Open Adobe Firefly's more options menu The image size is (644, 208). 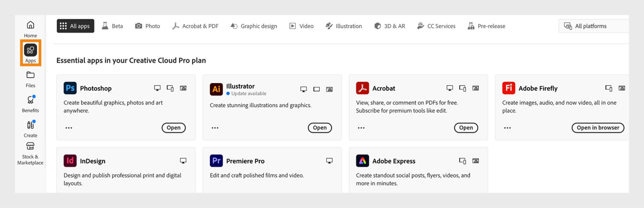507,128
